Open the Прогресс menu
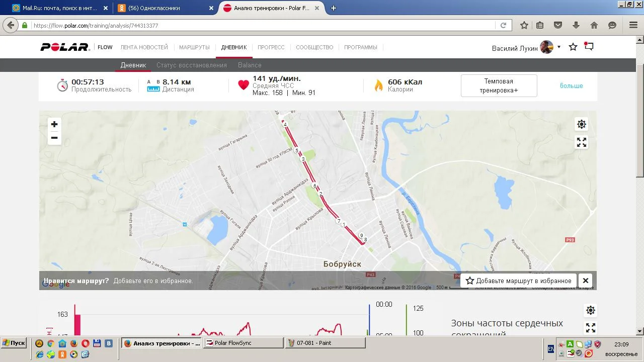 click(271, 47)
